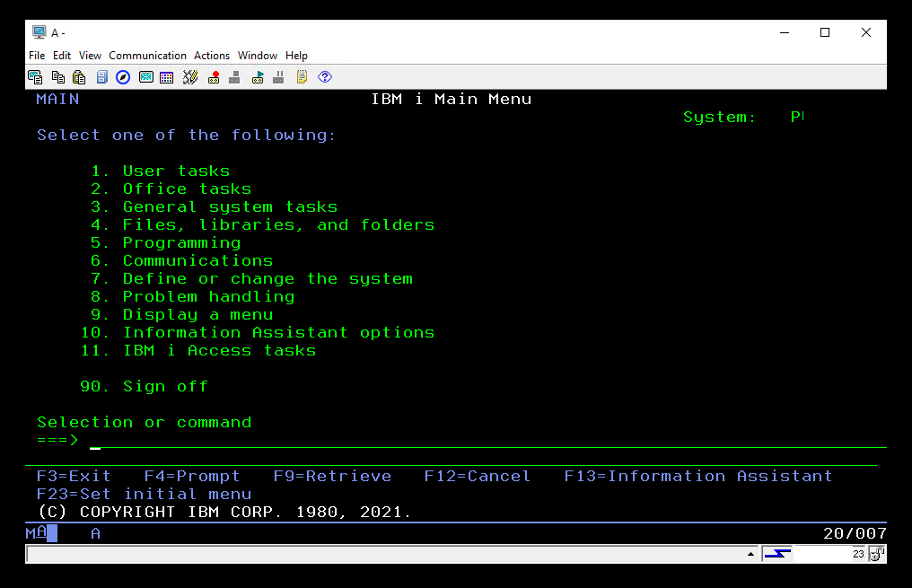Click the Copy icon in the toolbar
Viewport: 912px width, 588px height.
point(57,77)
